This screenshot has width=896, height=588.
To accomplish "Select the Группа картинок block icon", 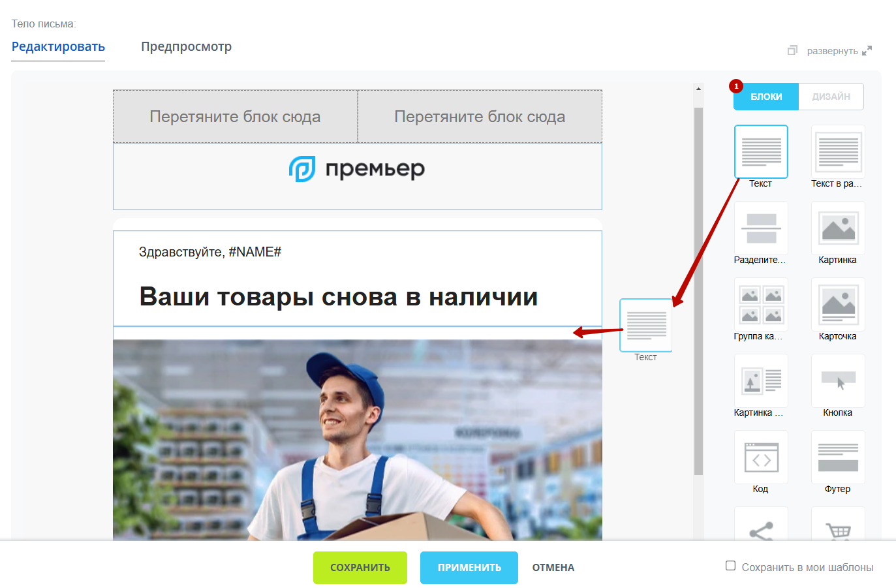I will click(x=761, y=304).
